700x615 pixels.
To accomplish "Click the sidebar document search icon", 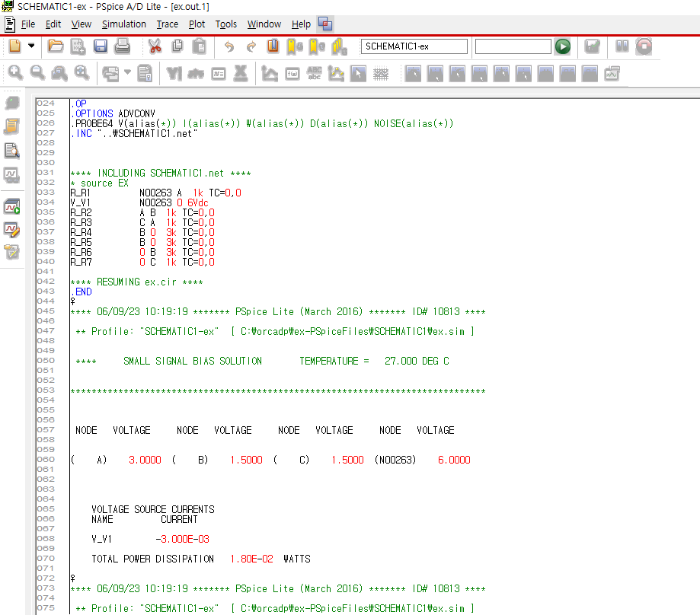I will point(12,151).
